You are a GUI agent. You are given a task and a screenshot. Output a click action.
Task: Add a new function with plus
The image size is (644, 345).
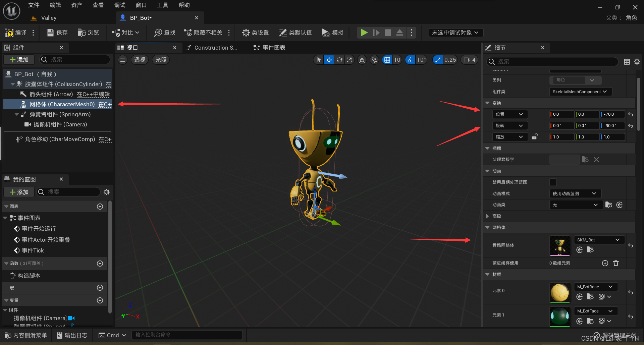[x=100, y=264]
